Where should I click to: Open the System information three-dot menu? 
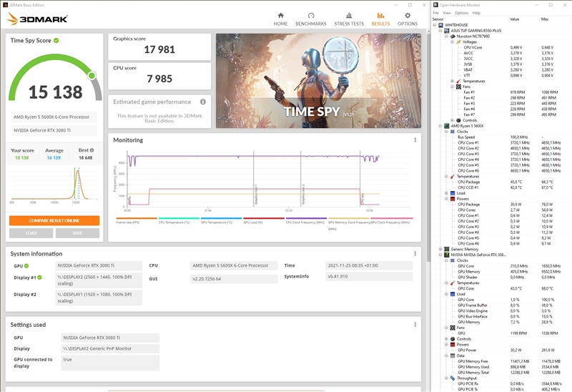(x=415, y=253)
